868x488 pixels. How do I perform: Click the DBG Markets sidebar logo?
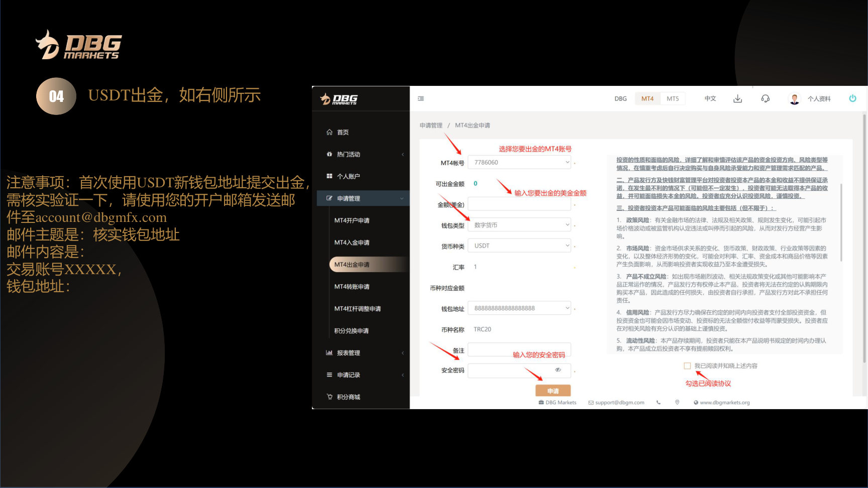coord(339,99)
